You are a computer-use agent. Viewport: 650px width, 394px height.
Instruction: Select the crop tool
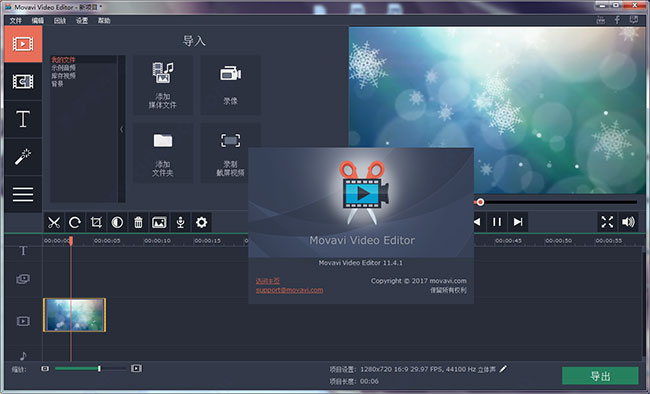[96, 223]
